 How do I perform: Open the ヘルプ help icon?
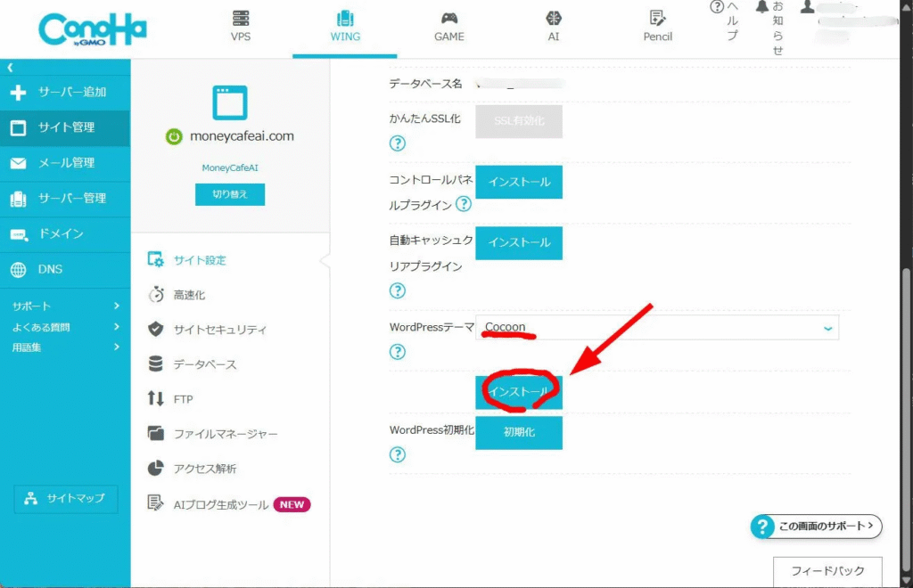[717, 7]
